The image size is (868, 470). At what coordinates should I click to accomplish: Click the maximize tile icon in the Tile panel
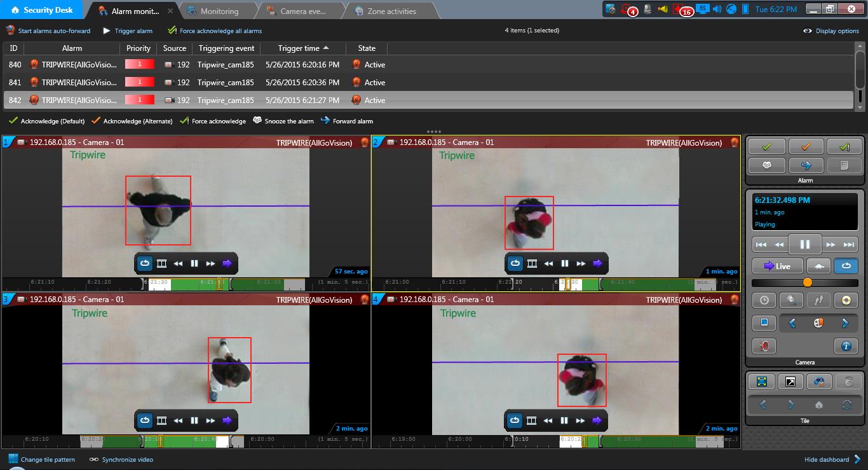click(x=762, y=382)
